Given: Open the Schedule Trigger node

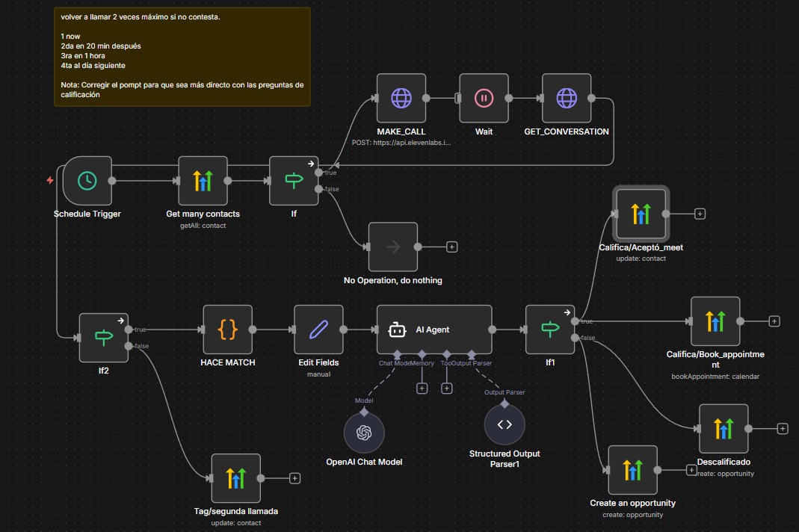Looking at the screenshot, I should pyautogui.click(x=88, y=181).
